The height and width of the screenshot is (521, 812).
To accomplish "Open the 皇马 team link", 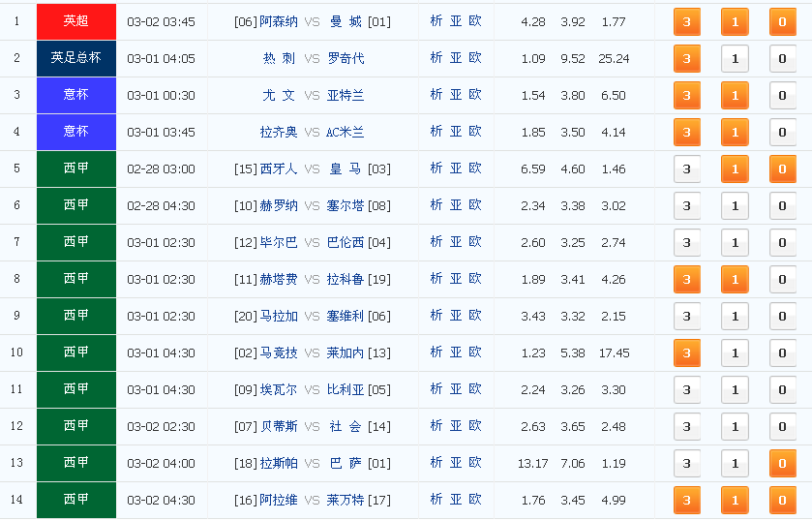I will coord(346,169).
